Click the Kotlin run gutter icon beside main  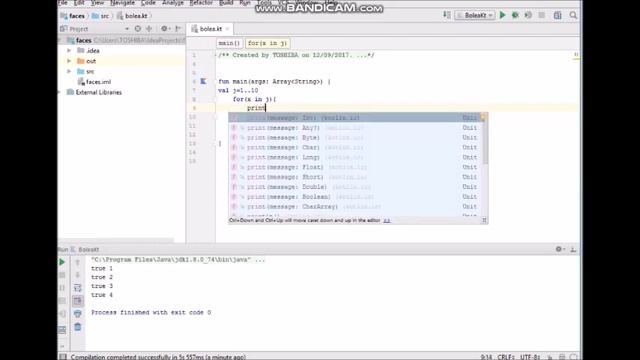(x=203, y=81)
